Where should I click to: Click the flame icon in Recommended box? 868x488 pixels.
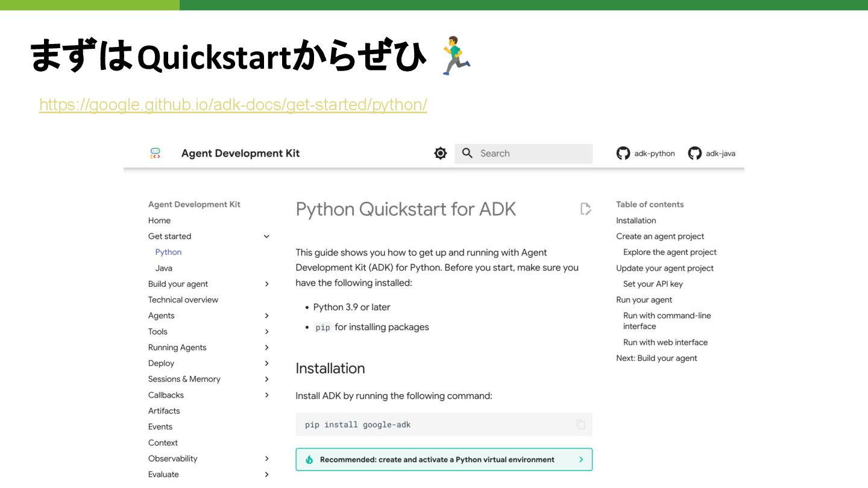click(x=309, y=459)
